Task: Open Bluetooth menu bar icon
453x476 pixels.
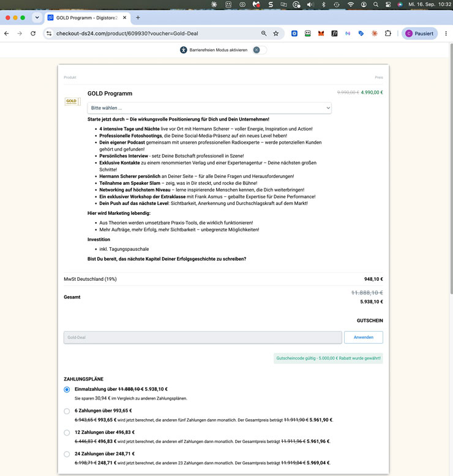Action: pyautogui.click(x=324, y=4)
